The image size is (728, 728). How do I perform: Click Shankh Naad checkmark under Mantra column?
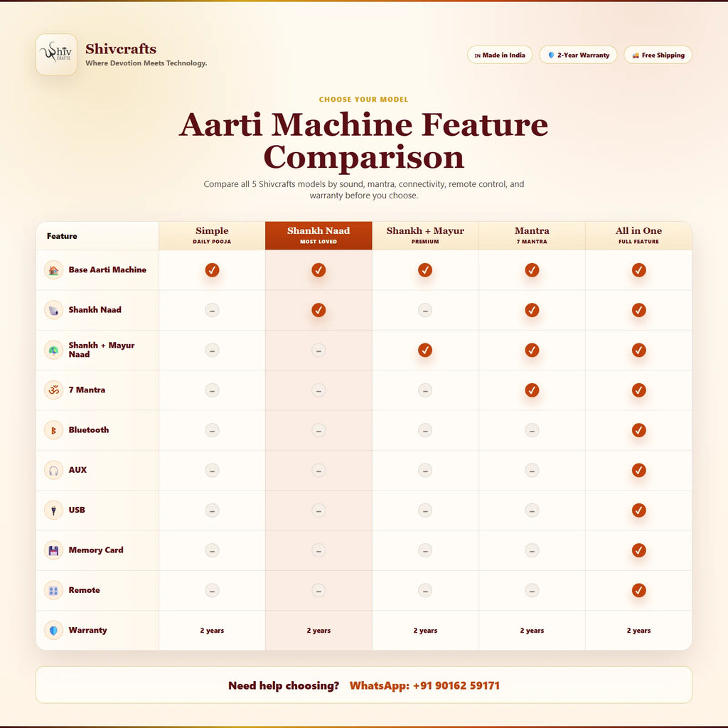point(532,310)
